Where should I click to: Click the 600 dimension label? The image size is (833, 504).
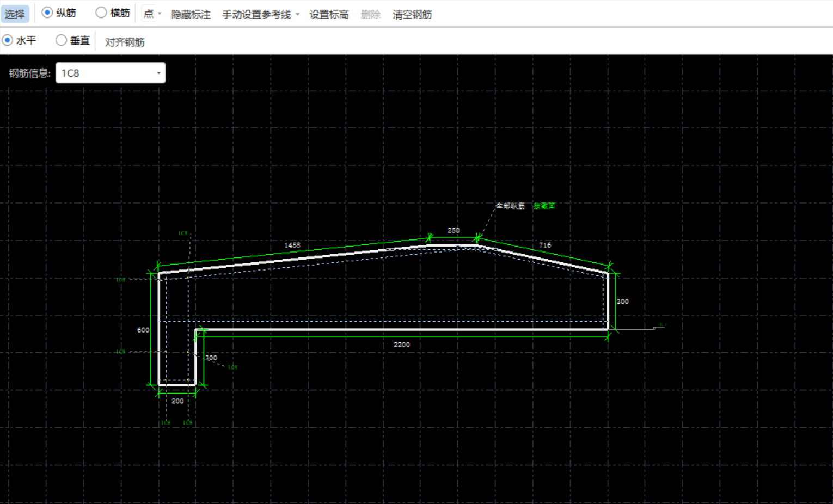(143, 330)
